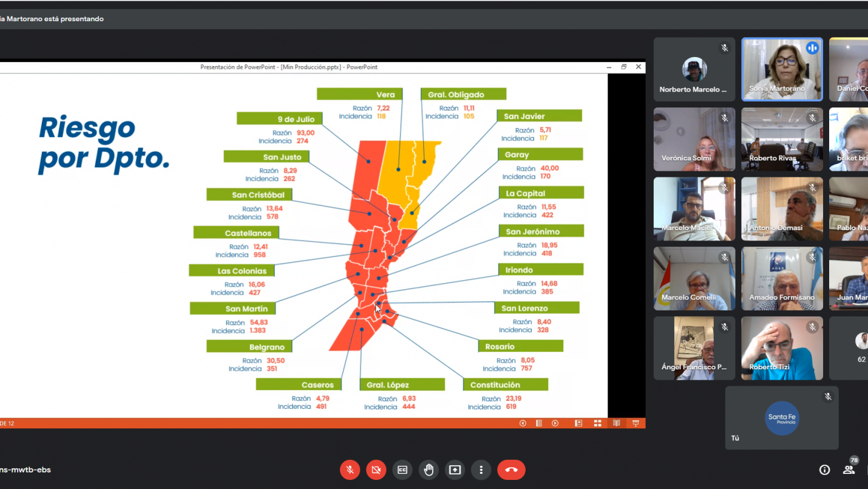Turn on the camera in the call bar
Viewport: 868px width, 489px height.
point(376,470)
